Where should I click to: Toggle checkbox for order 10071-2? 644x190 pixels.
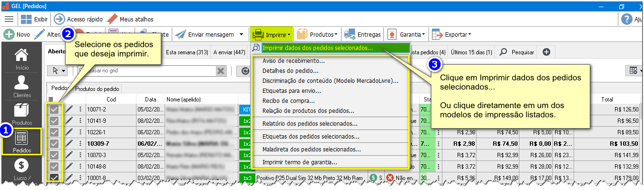click(54, 109)
